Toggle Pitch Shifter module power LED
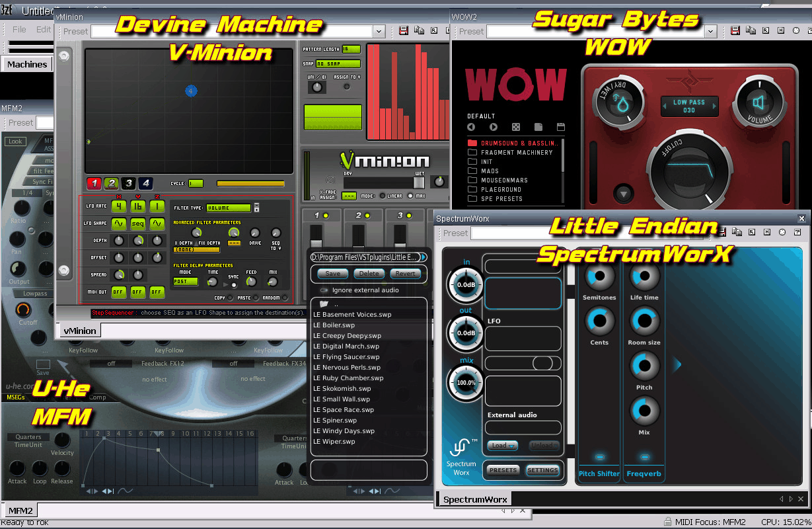The image size is (812, 529). coord(600,457)
